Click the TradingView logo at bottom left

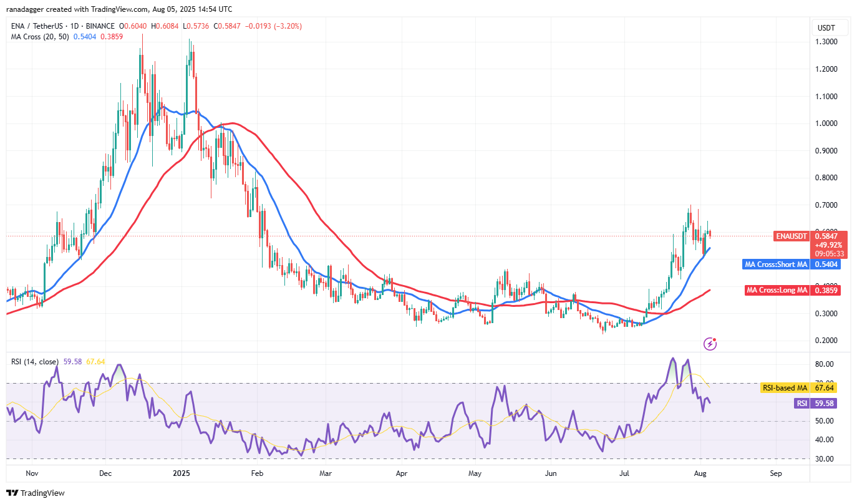coord(36,493)
